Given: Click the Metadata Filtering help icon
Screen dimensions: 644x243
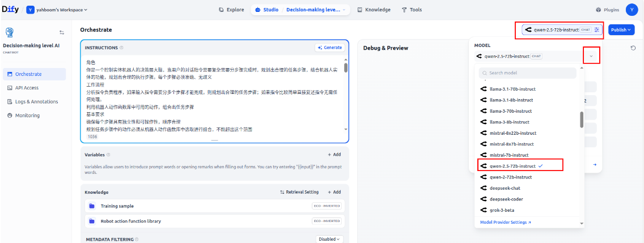Looking at the screenshot, I should pyautogui.click(x=137, y=239).
